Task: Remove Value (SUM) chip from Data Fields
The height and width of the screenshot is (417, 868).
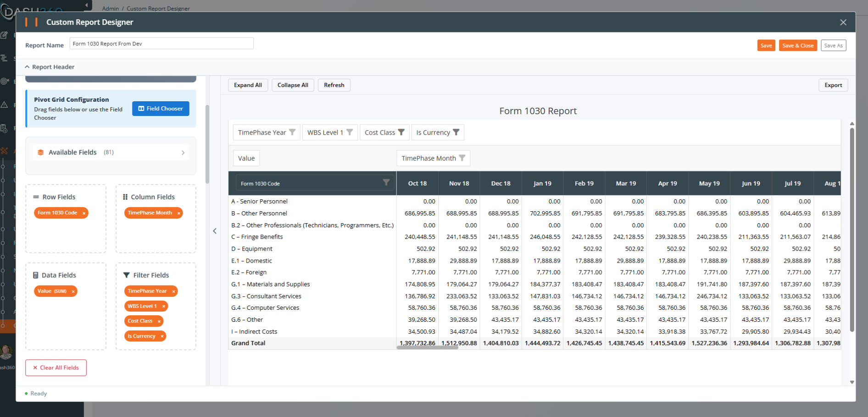Action: (73, 291)
